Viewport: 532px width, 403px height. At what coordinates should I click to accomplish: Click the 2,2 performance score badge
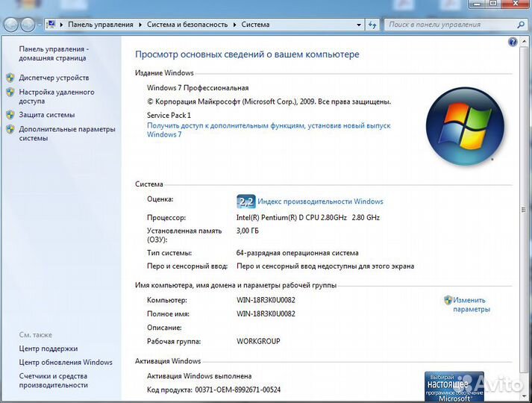[246, 201]
